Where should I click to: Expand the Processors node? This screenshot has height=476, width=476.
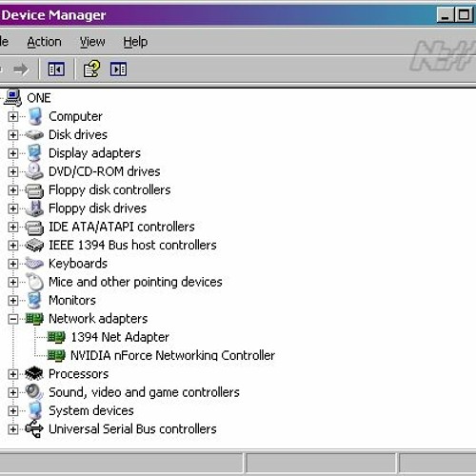tap(13, 374)
